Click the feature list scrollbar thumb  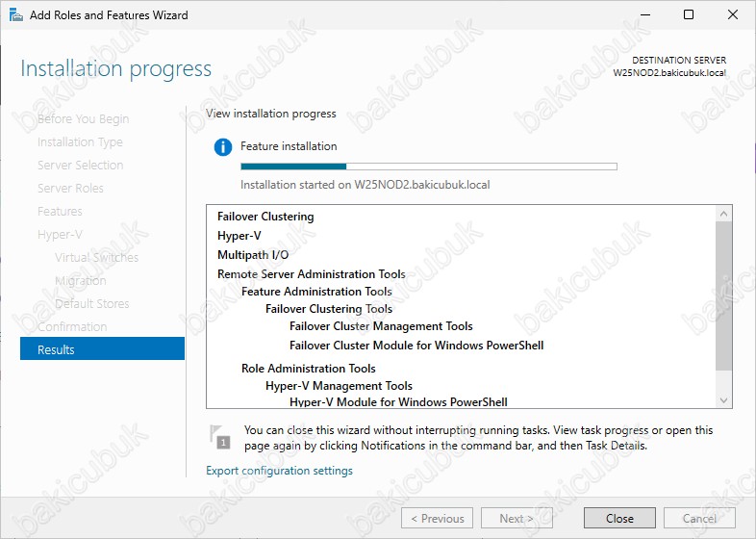723,295
